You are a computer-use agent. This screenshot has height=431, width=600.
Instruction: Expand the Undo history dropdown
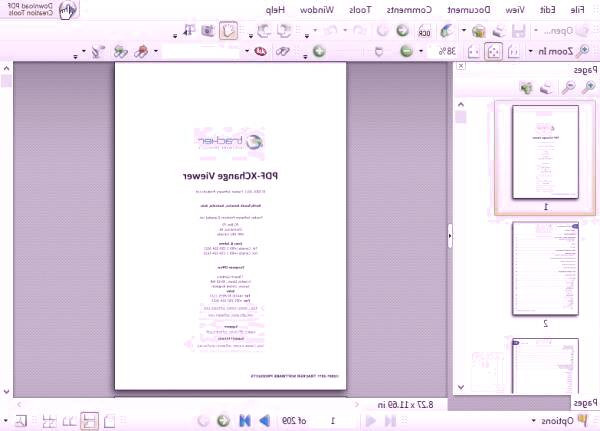(345, 30)
